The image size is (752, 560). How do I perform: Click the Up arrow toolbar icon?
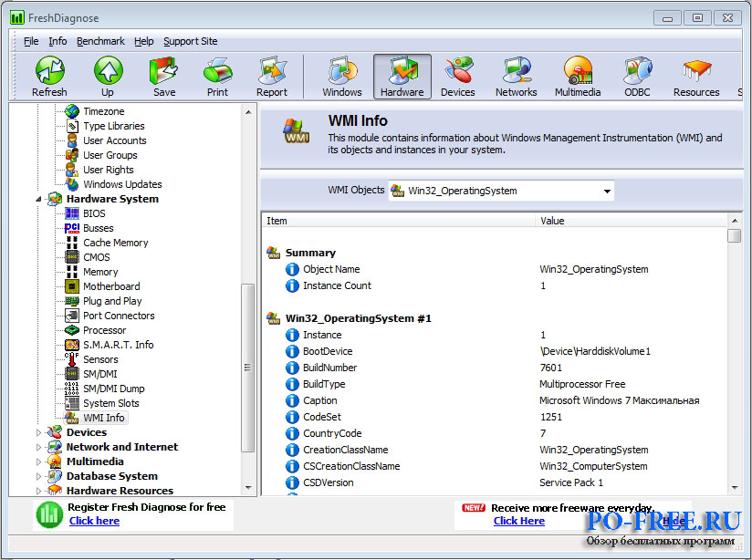click(x=108, y=77)
